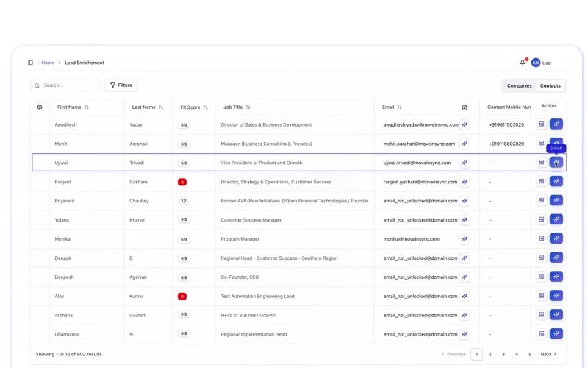Click 7.7 fit score badge for Priyanshi
The width and height of the screenshot is (588, 368).
pos(183,201)
